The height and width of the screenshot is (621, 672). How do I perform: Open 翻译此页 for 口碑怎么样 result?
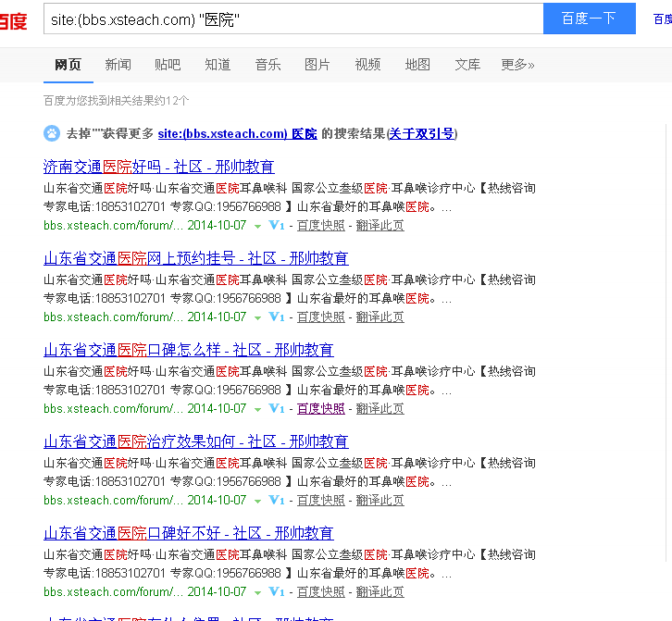tap(380, 409)
